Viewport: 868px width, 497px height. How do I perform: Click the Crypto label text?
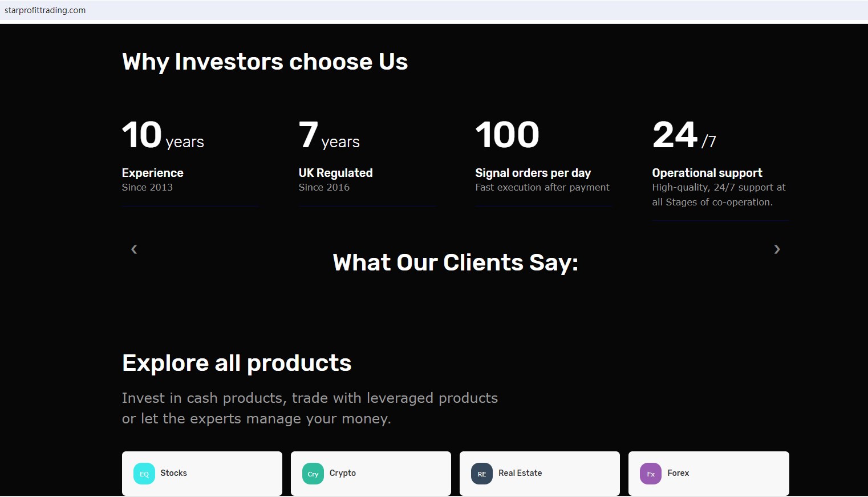coord(343,473)
